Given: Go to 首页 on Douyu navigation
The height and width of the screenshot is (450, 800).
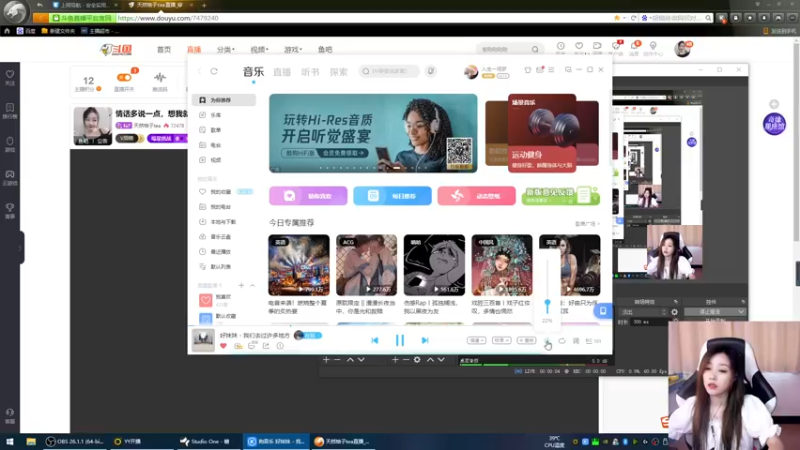Looking at the screenshot, I should 164,49.
